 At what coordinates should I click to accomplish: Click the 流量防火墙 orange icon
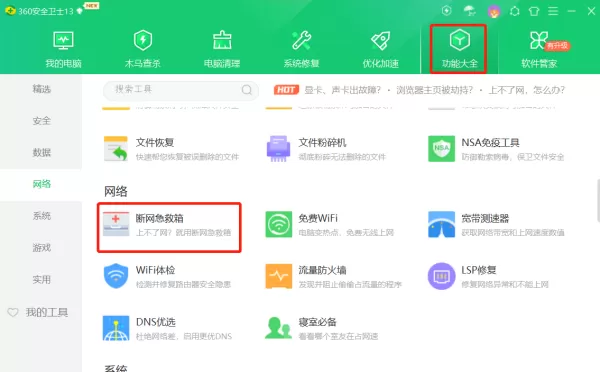pos(279,276)
